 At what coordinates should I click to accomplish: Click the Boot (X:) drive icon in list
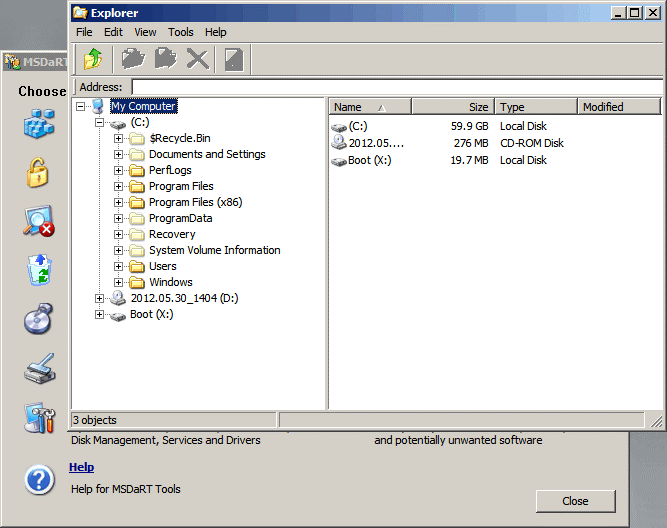click(x=339, y=161)
